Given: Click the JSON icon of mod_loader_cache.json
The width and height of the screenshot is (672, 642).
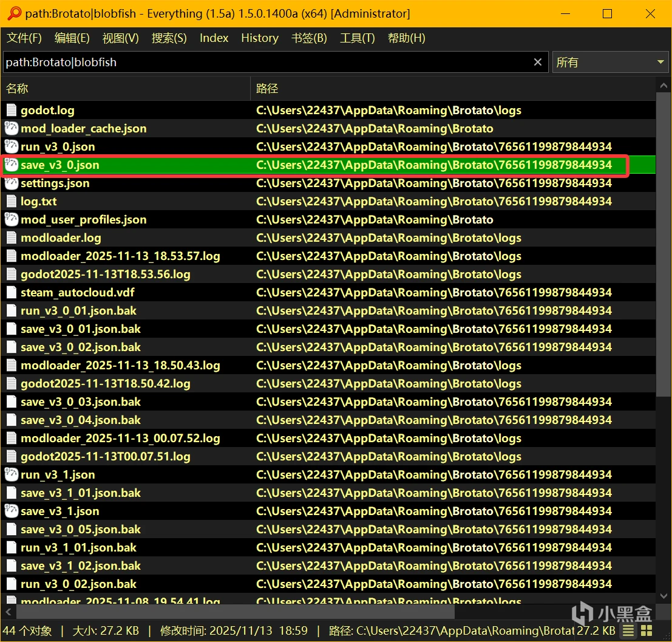Looking at the screenshot, I should 12,128.
